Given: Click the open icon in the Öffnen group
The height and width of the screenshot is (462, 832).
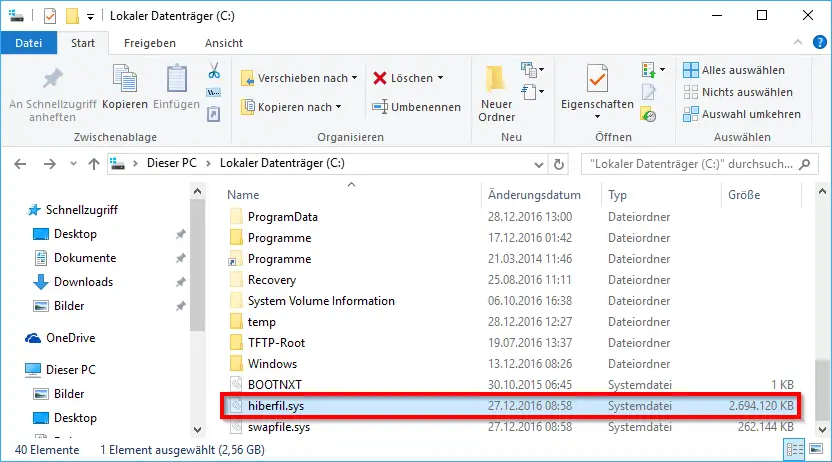Looking at the screenshot, I should [x=648, y=69].
